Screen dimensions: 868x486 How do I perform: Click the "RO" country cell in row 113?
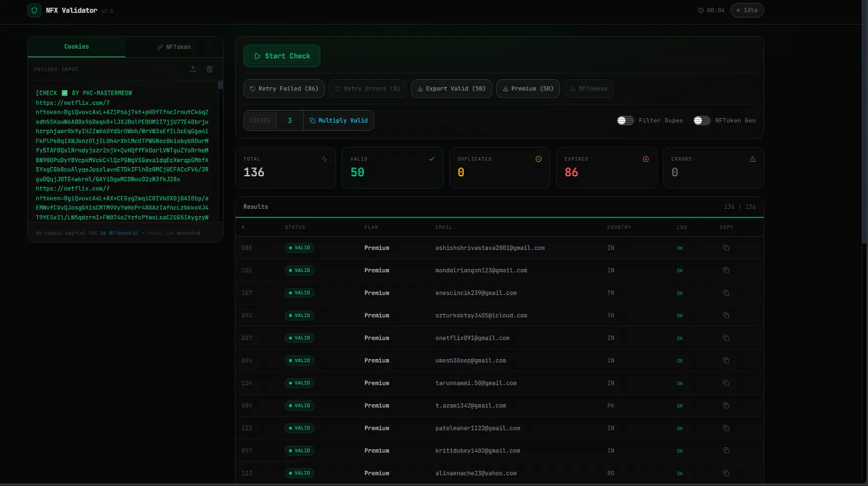[x=611, y=473]
